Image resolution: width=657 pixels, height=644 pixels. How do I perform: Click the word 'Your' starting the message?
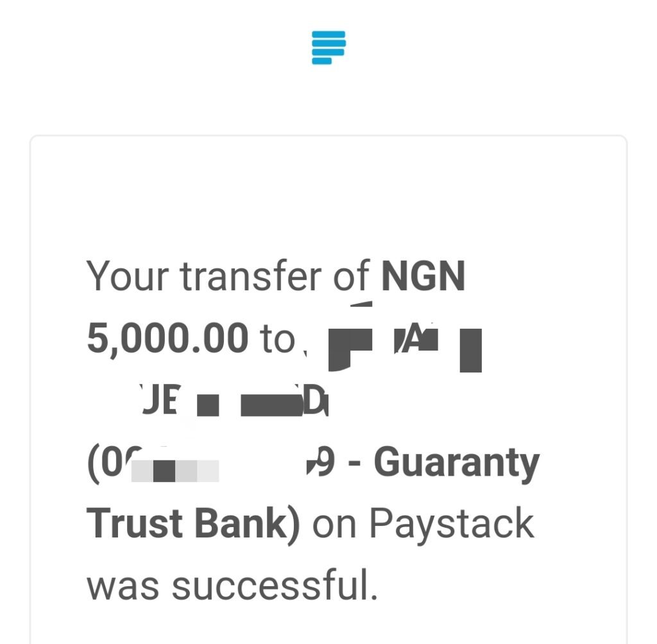click(128, 276)
